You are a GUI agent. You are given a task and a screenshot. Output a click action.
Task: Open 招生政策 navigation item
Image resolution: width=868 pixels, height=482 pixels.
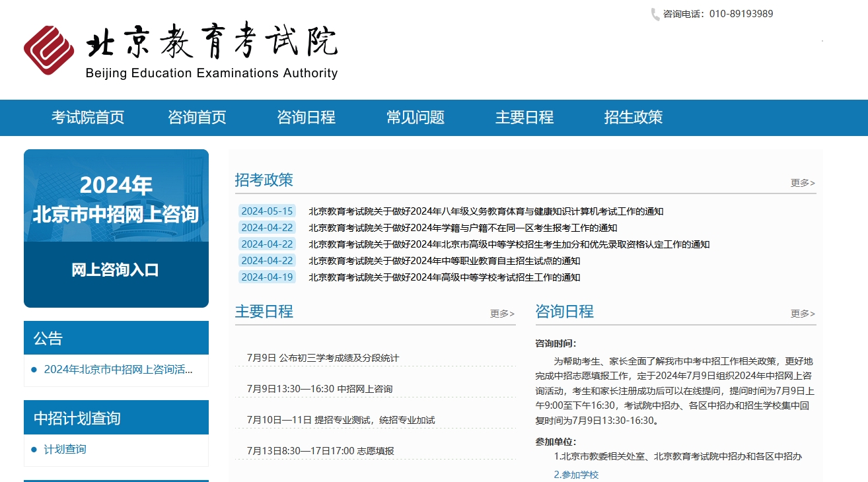(x=633, y=118)
